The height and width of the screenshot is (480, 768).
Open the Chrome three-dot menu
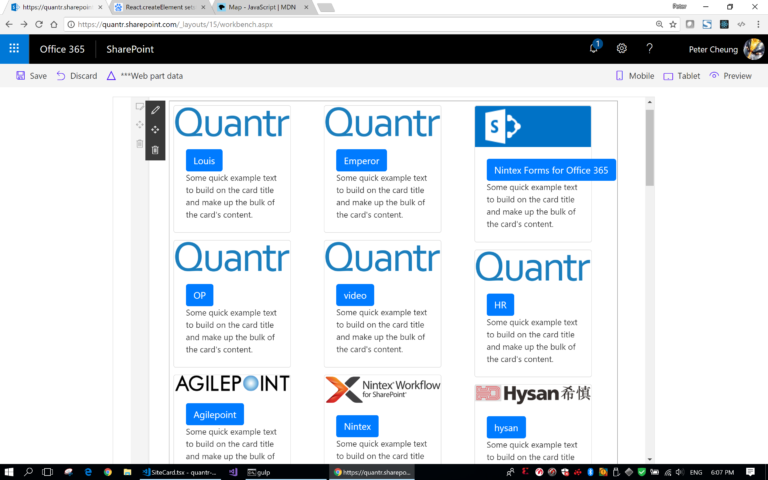point(758,24)
